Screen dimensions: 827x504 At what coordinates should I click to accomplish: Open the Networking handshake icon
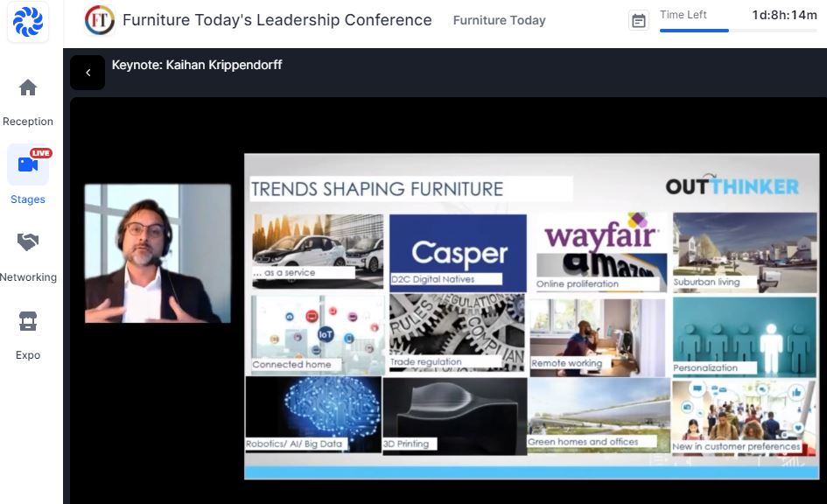click(x=28, y=242)
